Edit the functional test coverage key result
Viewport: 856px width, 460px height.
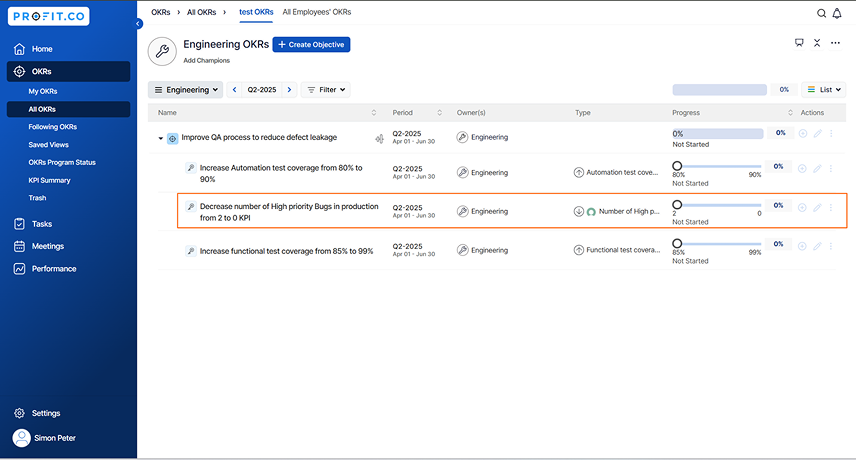(x=817, y=246)
